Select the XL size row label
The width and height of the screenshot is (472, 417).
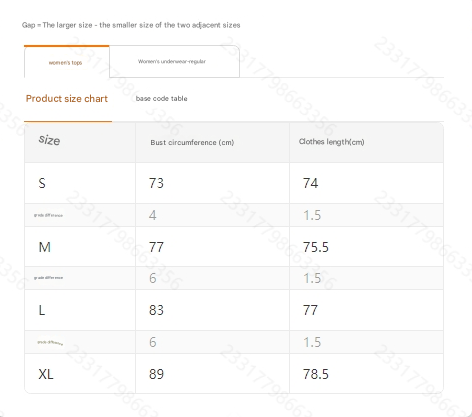point(46,374)
